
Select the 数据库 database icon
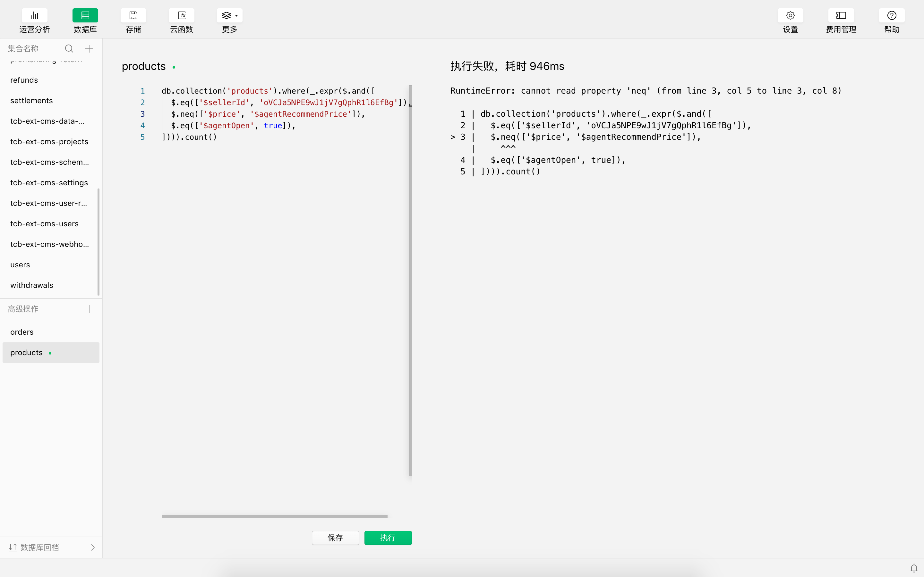tap(85, 16)
